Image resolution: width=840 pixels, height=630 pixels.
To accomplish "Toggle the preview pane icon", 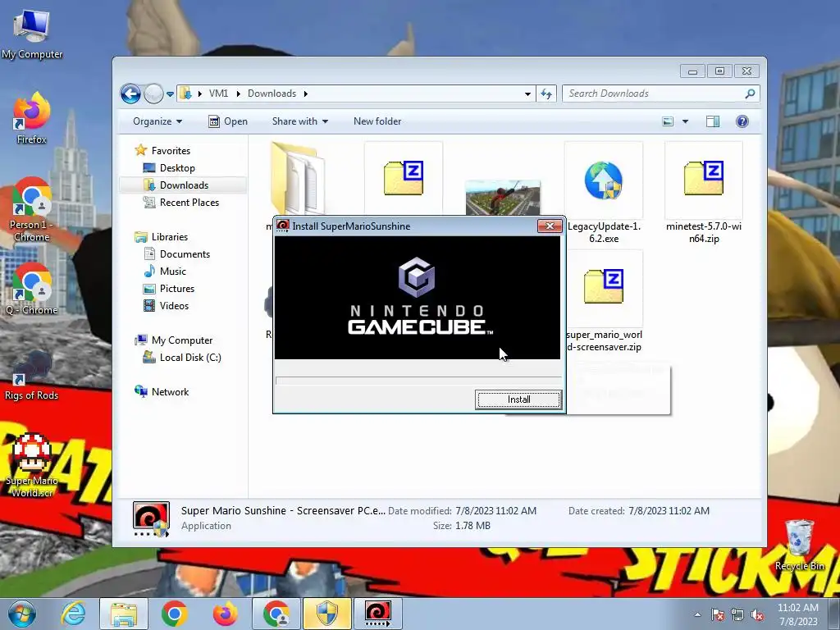I will tap(713, 121).
